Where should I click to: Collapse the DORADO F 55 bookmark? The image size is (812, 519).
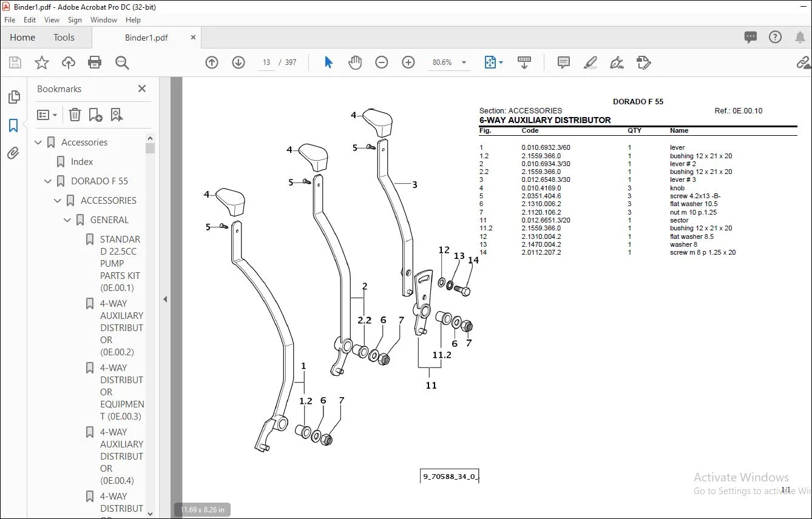(x=49, y=181)
